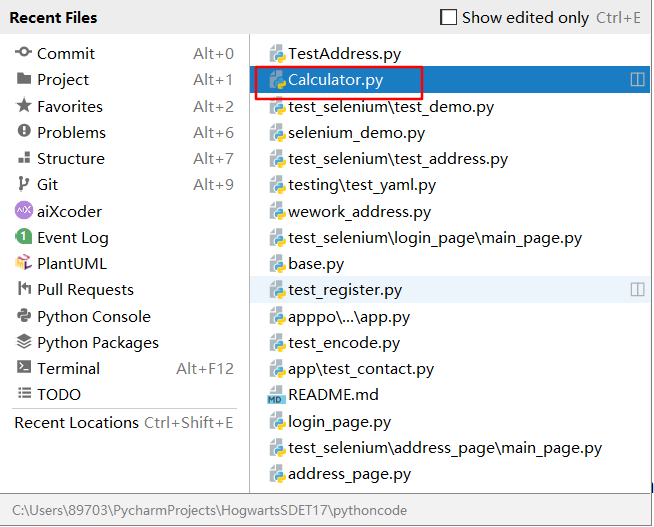Image resolution: width=654 pixels, height=527 pixels.
Task: Click the Python Console icon
Action: tap(24, 315)
